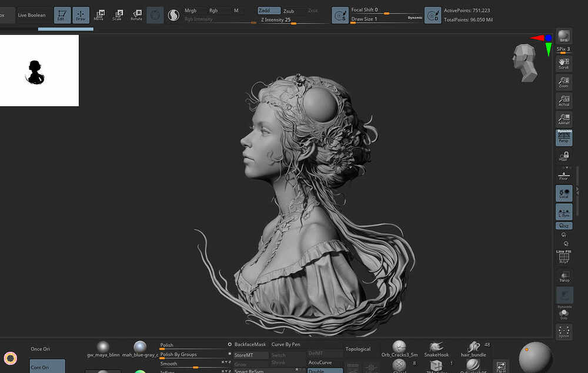Toggle Transp transparency mode

pos(564,277)
